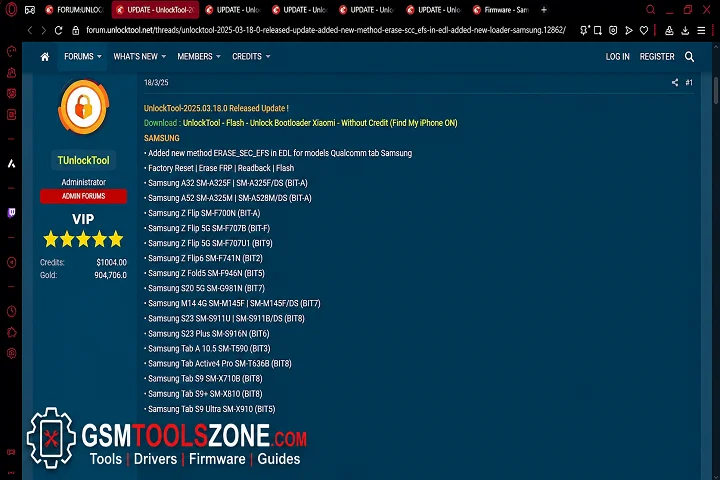
Task: Click text 'Samsung Tab S9 Ultra SM-X910 (BIT5)'
Action: click(211, 409)
